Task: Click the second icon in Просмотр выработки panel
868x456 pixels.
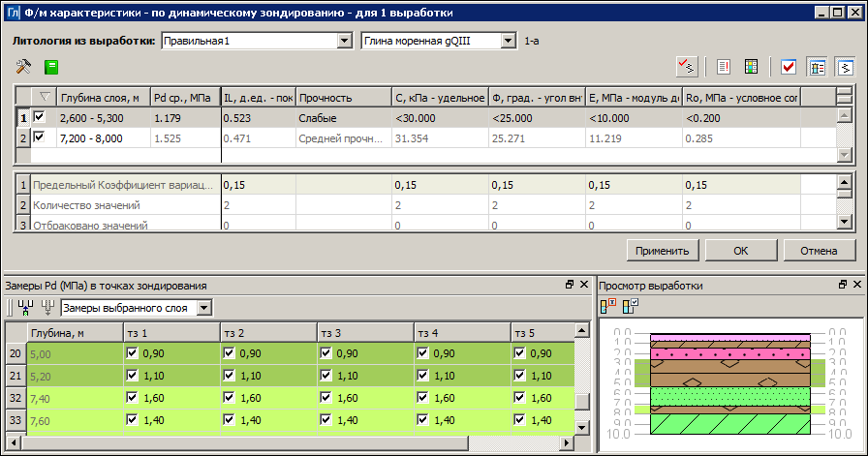Action: tap(631, 306)
